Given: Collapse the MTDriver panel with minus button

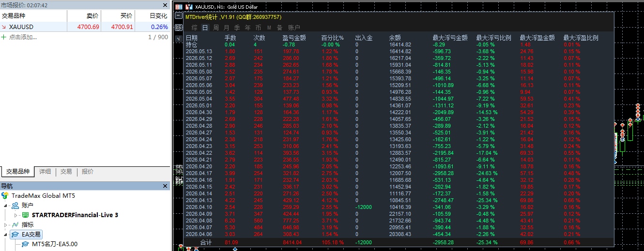Looking at the screenshot, I should coord(179,16).
